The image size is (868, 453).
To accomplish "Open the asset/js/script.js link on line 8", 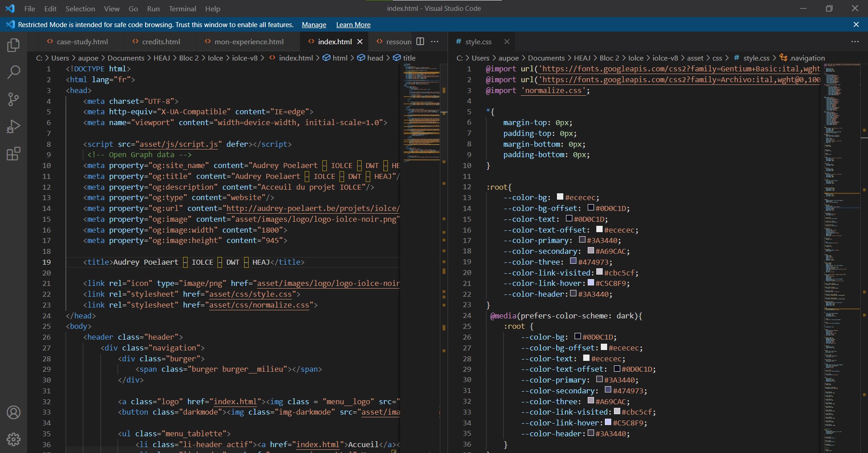I will point(179,144).
